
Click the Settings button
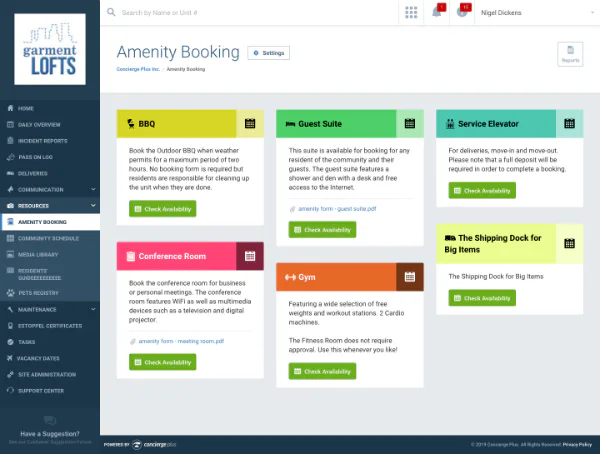pyautogui.click(x=269, y=53)
